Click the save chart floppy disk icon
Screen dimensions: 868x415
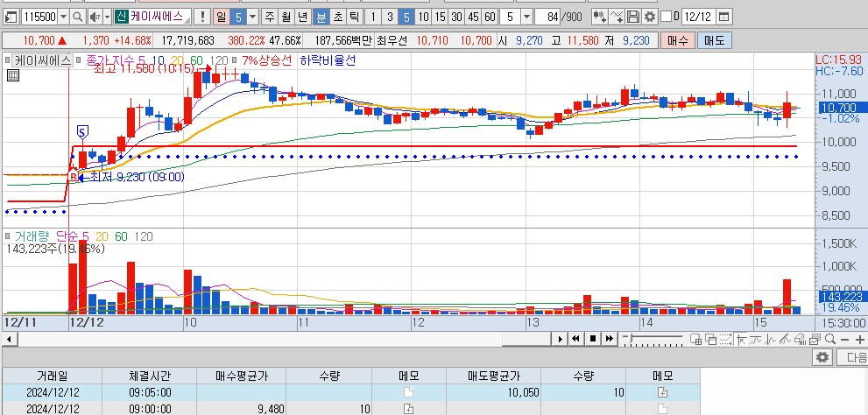634,17
